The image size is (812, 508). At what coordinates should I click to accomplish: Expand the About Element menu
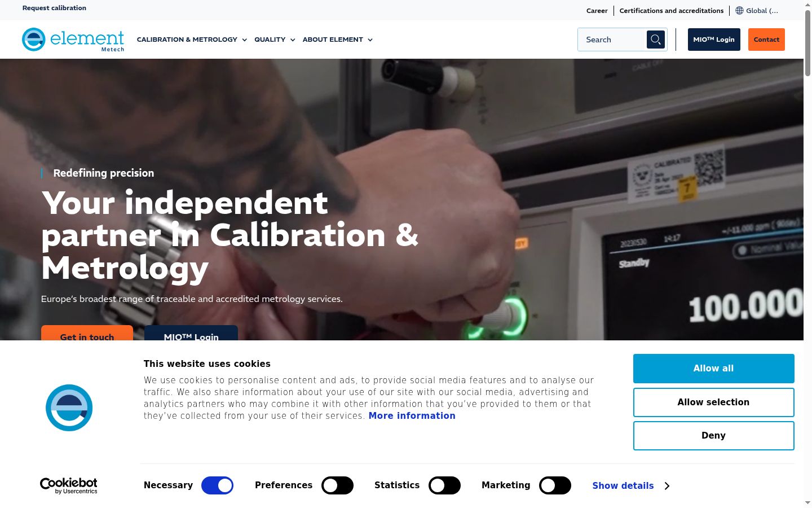[337, 40]
